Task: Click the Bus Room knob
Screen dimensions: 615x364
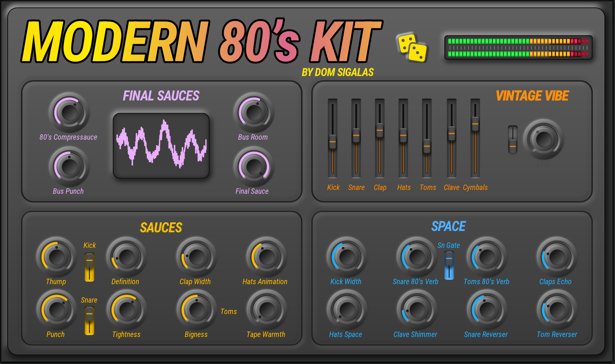Action: coord(254,113)
